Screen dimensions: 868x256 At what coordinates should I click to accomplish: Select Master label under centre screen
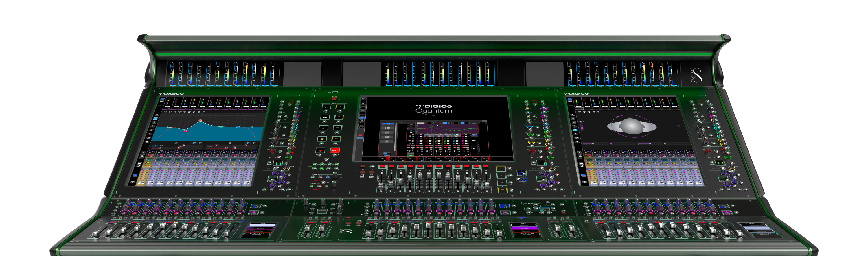(439, 159)
